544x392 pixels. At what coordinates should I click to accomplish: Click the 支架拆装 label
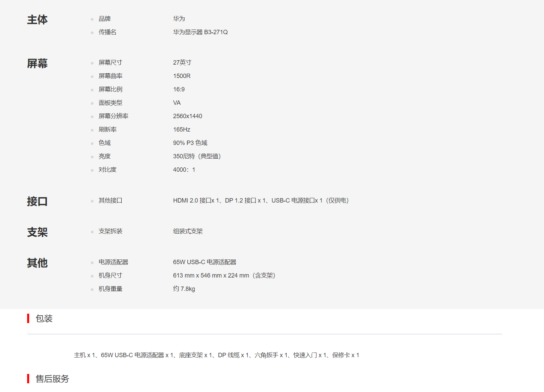point(110,231)
